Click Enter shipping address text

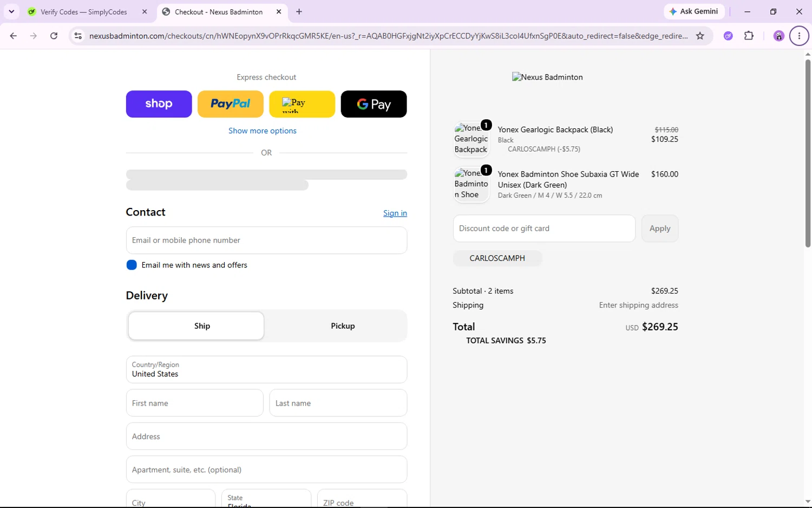coord(639,305)
